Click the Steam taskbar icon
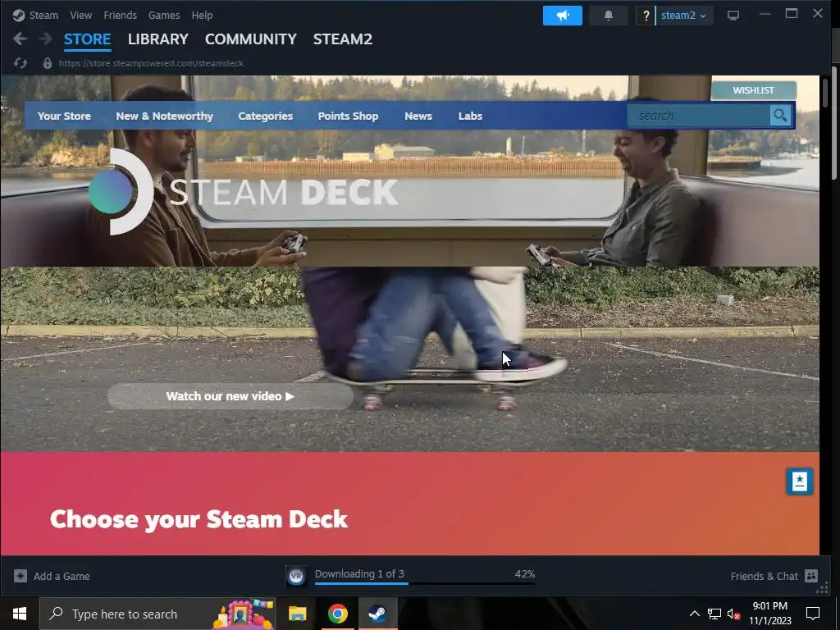 (377, 614)
